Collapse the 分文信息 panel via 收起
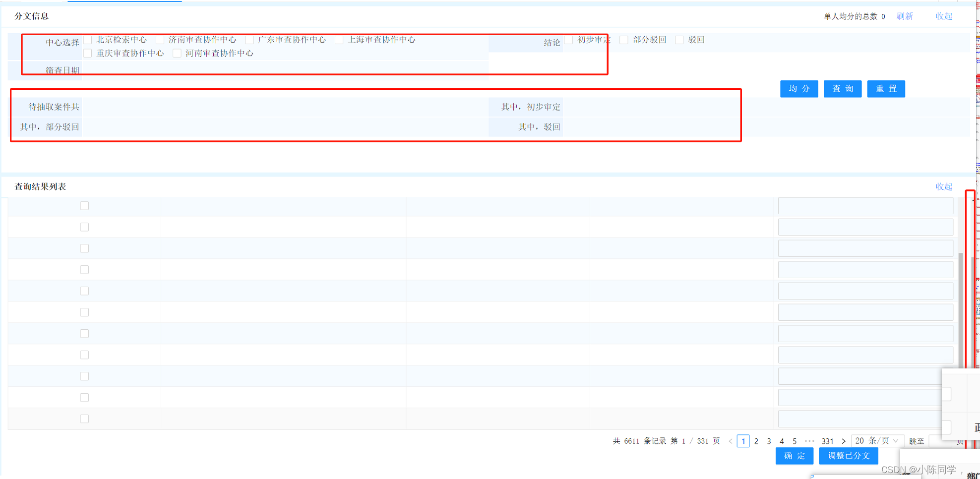 point(943,16)
